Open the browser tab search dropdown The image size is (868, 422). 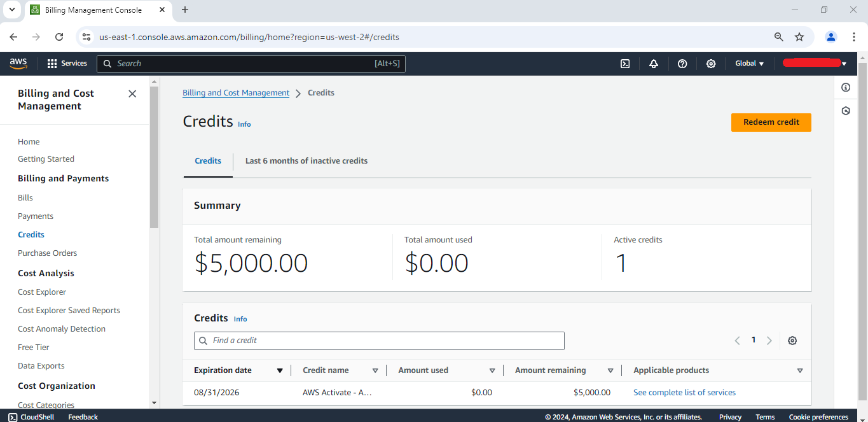click(11, 10)
